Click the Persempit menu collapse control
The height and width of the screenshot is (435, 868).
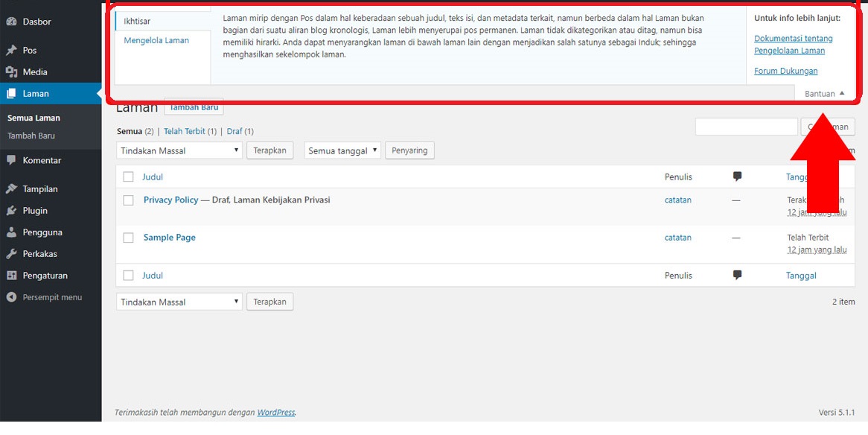point(10,296)
